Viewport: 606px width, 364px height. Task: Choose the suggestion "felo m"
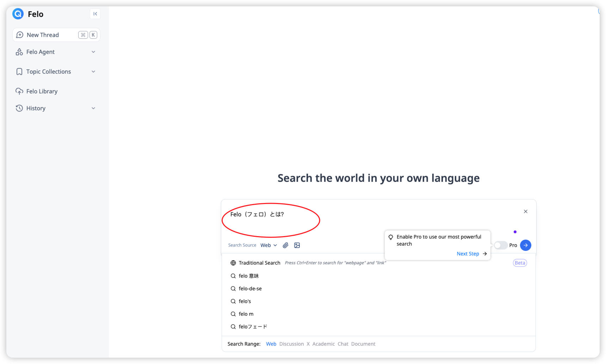[379, 314]
